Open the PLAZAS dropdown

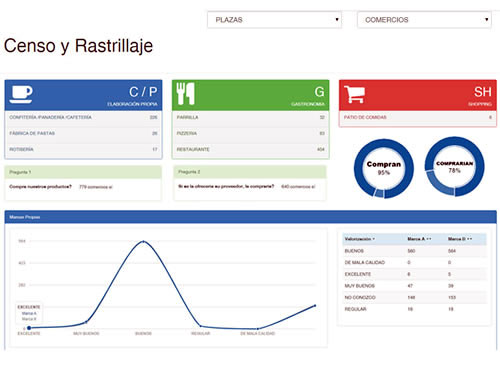[x=274, y=20]
